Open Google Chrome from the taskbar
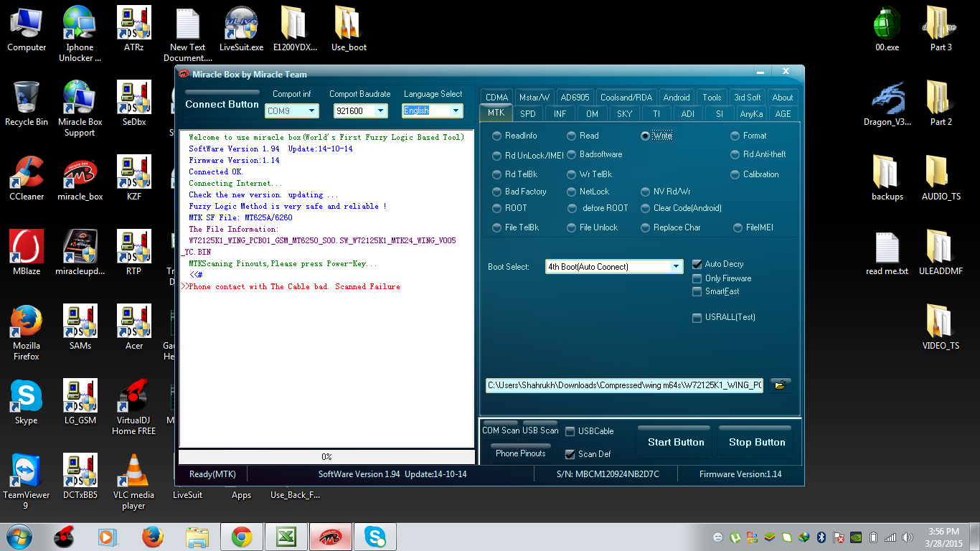980x551 pixels. [x=241, y=537]
